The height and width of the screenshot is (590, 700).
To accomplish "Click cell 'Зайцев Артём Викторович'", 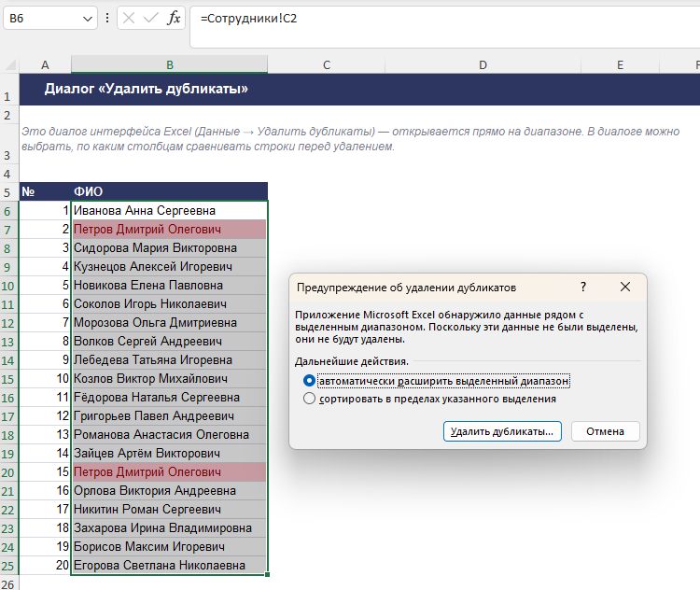I will (x=170, y=454).
